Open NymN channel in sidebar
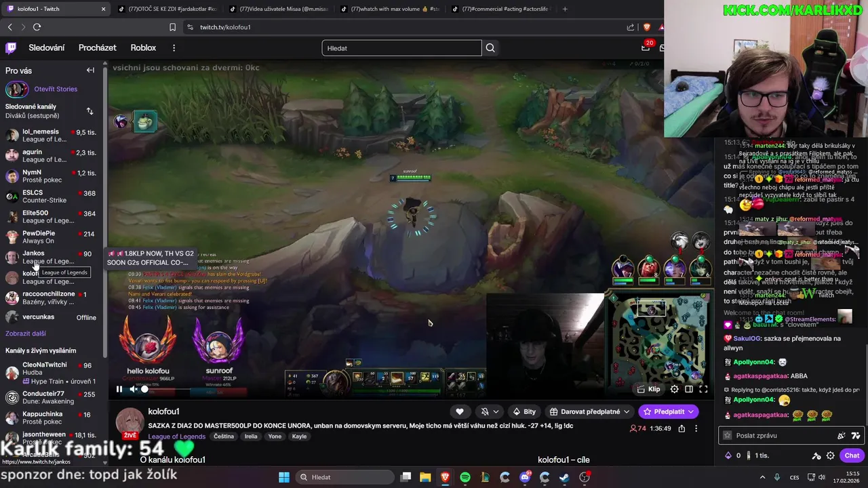868x488 pixels. click(x=52, y=176)
